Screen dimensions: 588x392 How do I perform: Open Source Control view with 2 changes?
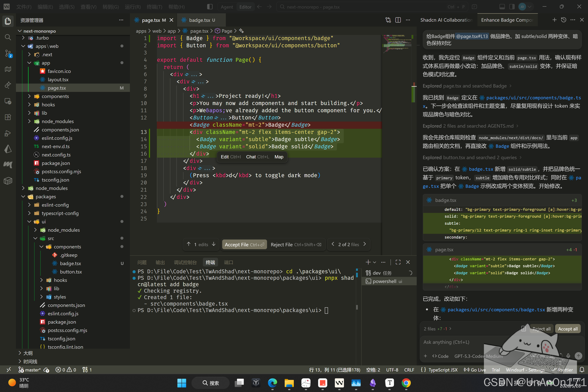(8, 53)
